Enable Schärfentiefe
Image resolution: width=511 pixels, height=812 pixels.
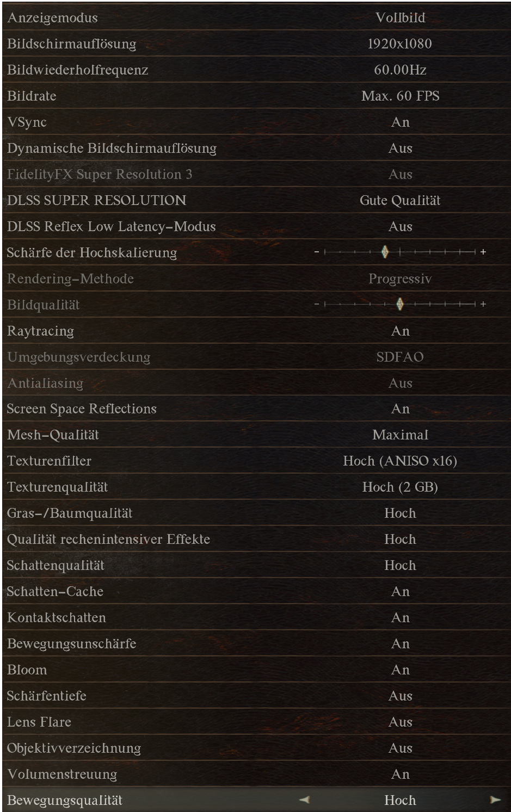[x=401, y=696]
